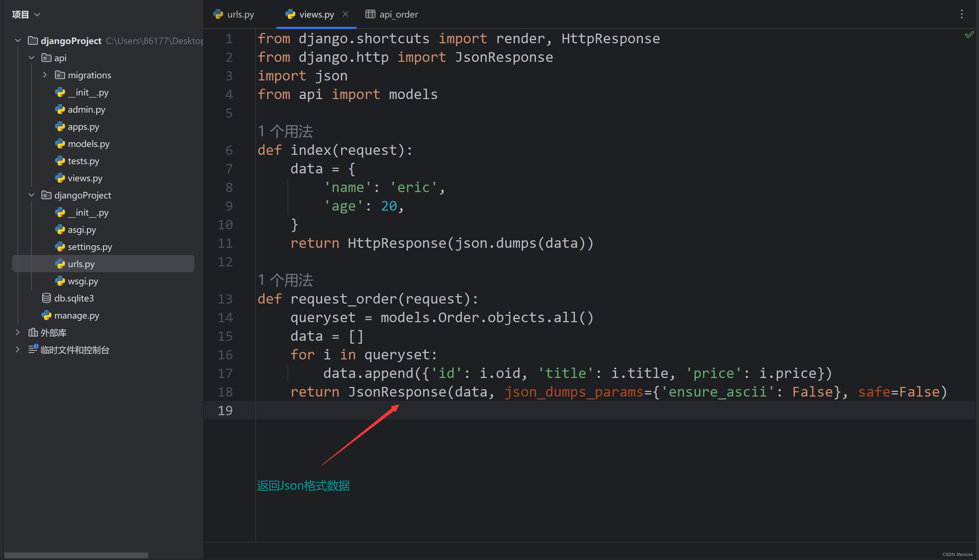Open the editor tabs more options menu
The height and width of the screenshot is (560, 979).
point(961,14)
